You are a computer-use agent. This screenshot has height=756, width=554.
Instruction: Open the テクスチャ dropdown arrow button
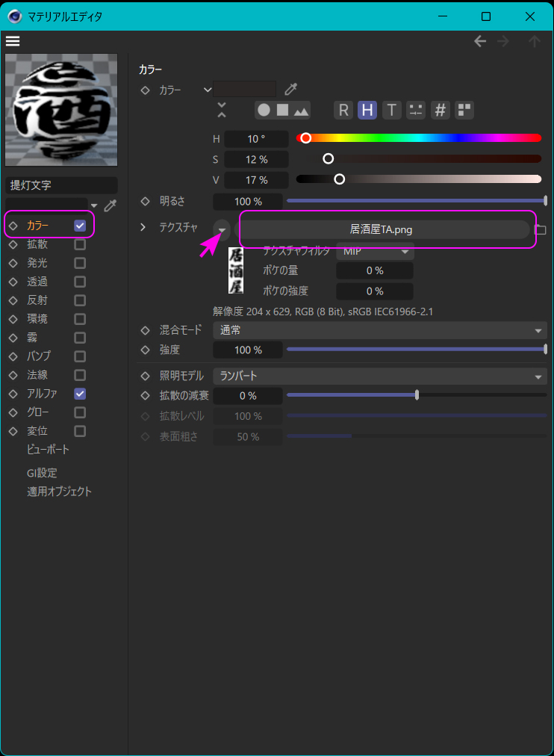(222, 229)
